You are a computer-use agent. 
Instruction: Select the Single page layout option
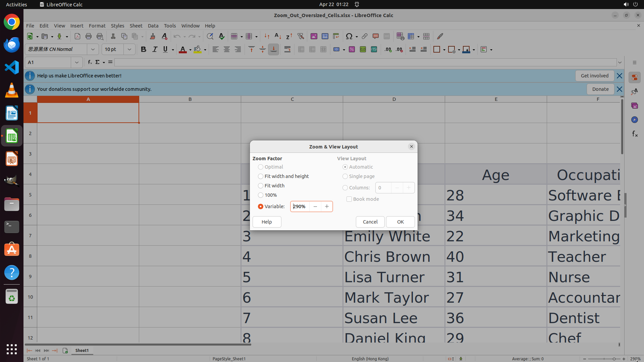[345, 176]
